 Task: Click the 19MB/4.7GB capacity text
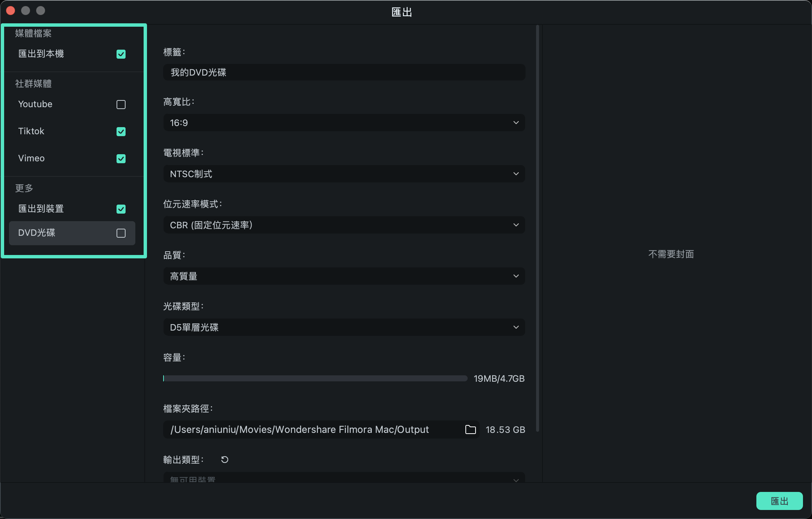tap(499, 378)
